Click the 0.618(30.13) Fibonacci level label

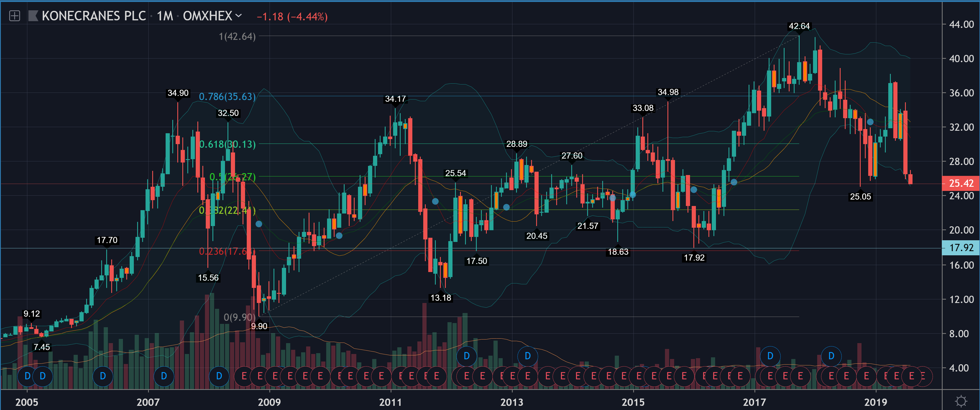tap(227, 144)
